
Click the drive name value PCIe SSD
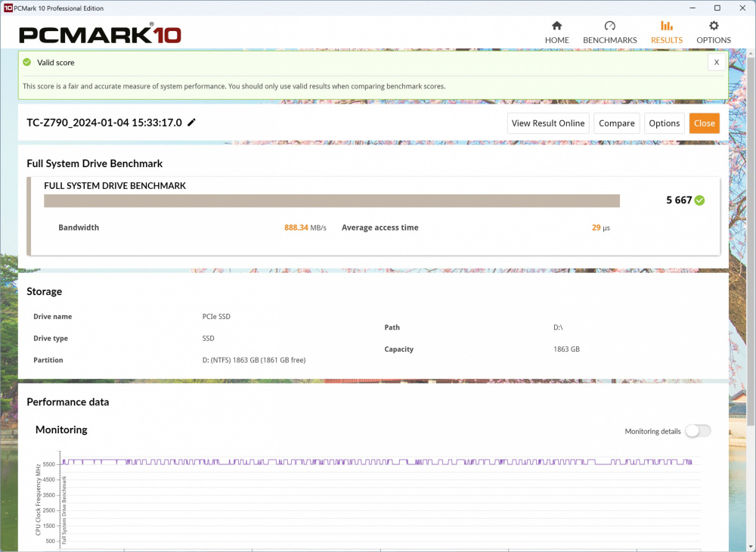tap(216, 317)
